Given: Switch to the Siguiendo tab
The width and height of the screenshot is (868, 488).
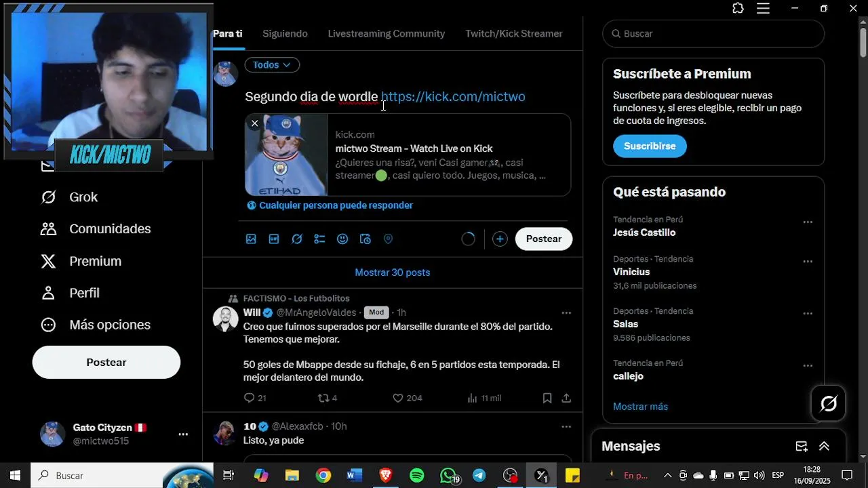Looking at the screenshot, I should [x=285, y=34].
